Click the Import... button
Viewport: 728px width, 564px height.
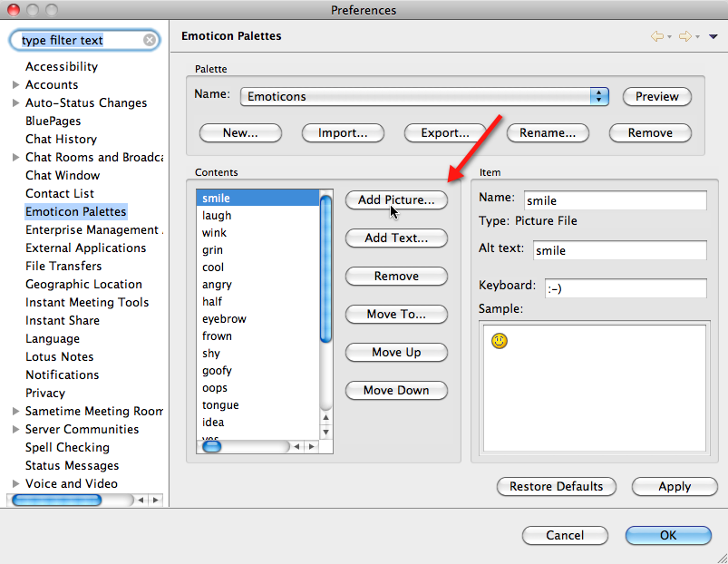[x=343, y=132]
